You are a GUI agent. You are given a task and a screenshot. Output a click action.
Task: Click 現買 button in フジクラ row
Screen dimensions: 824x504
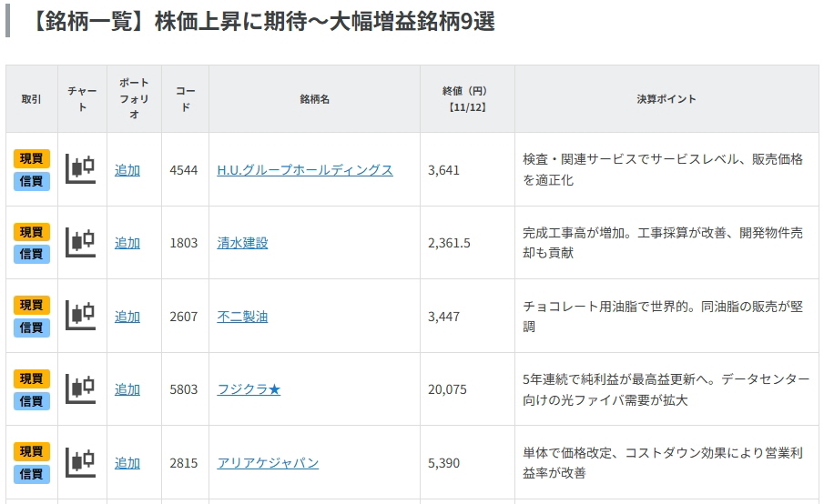pos(32,378)
